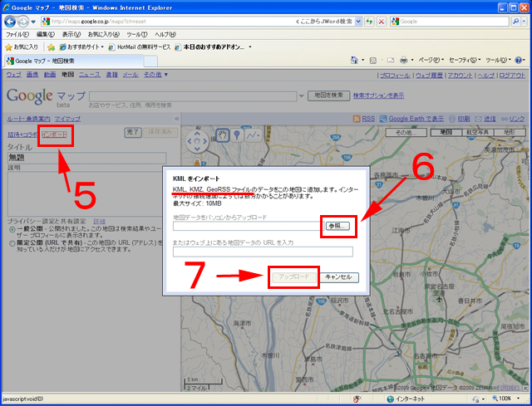This screenshot has height=406, width=532.
Task: Switch the map to 地形 terrain view
Action: tap(510, 133)
